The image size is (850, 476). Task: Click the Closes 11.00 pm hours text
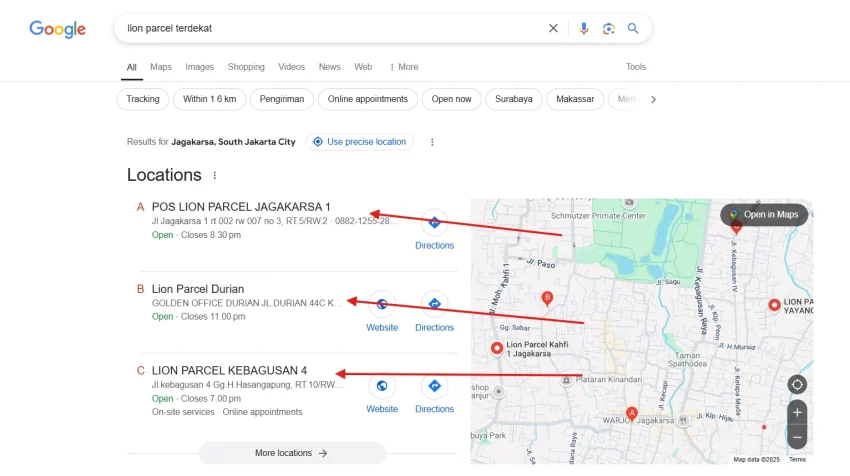(x=213, y=317)
